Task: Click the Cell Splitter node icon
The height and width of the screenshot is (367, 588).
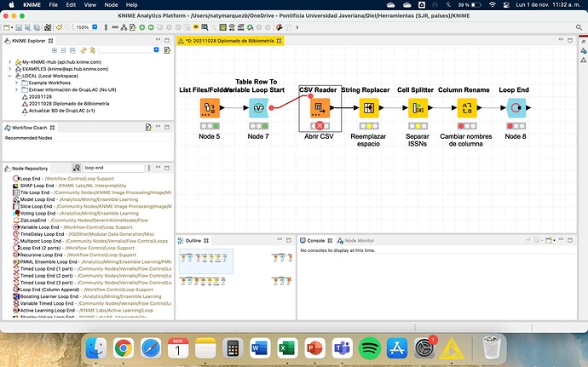Action: tap(418, 108)
